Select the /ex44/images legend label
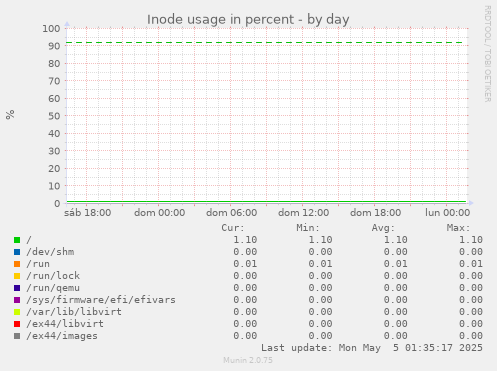Image resolution: width=497 pixels, height=371 pixels. [x=62, y=336]
